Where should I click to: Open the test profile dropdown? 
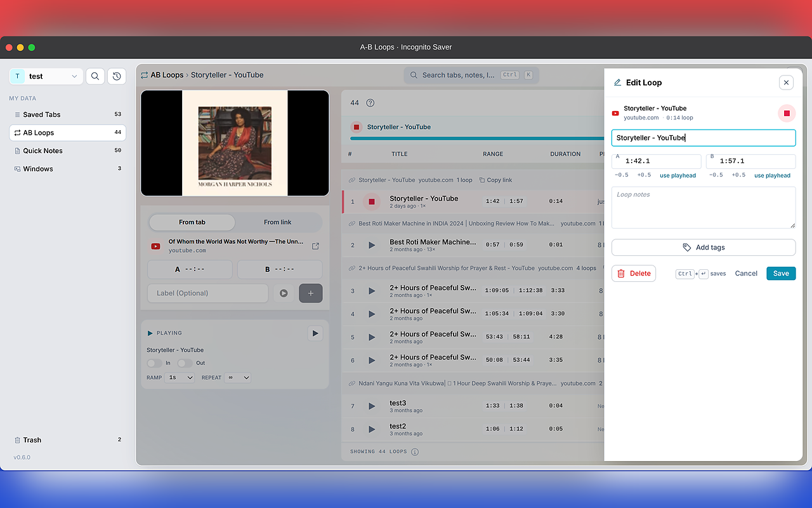click(x=46, y=76)
